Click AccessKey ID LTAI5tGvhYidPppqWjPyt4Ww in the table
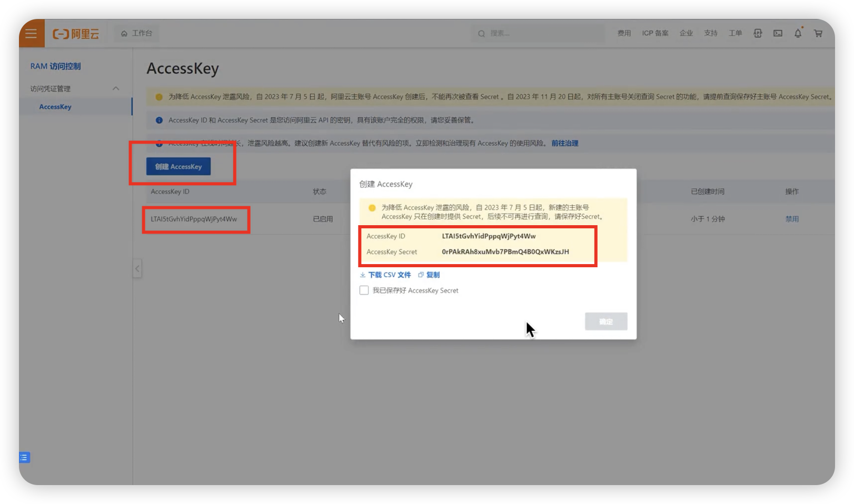 click(194, 219)
